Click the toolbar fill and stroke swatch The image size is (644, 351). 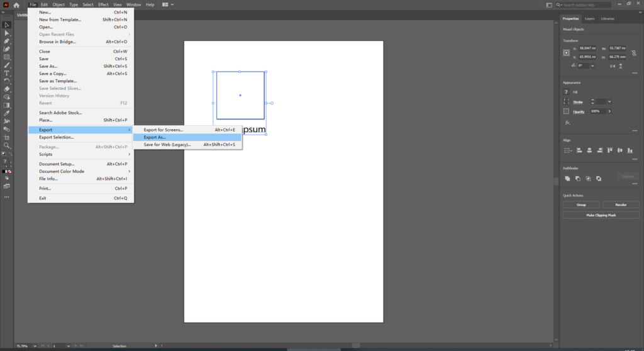tap(6, 164)
